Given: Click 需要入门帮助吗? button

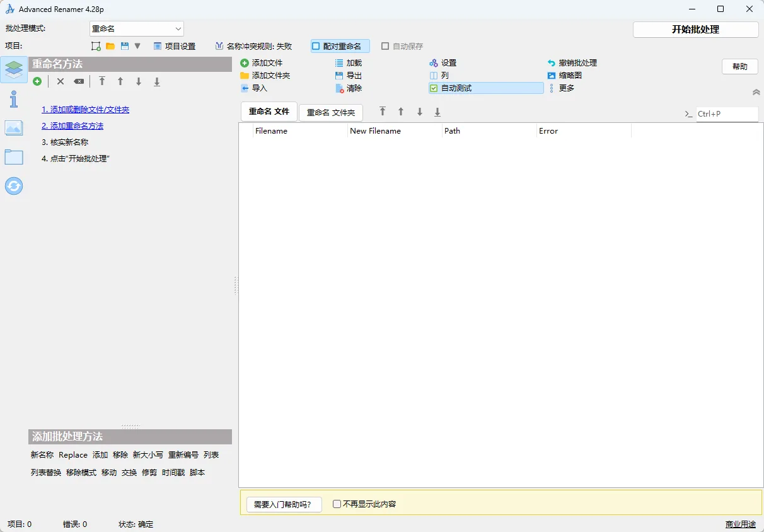Looking at the screenshot, I should pyautogui.click(x=284, y=504).
